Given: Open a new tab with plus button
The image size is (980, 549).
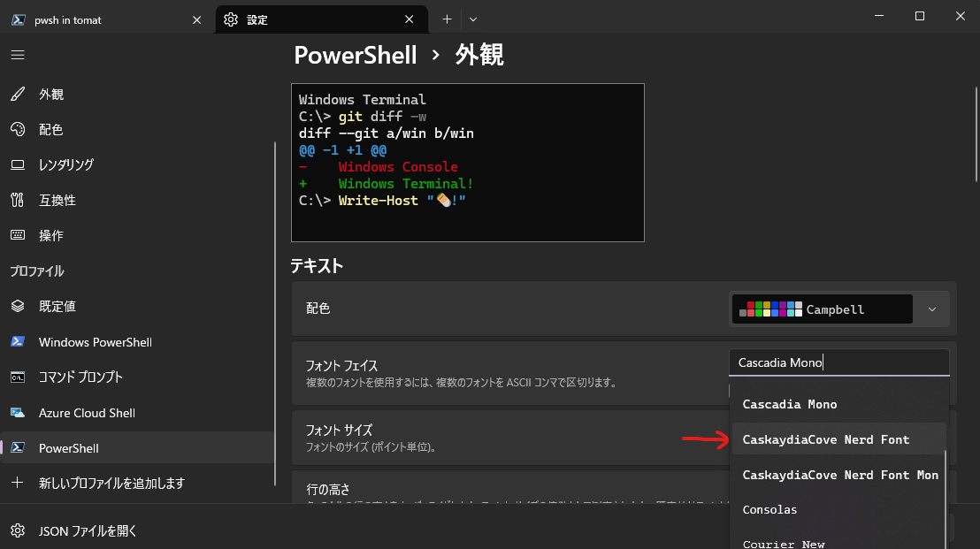Looking at the screenshot, I should click(x=447, y=19).
